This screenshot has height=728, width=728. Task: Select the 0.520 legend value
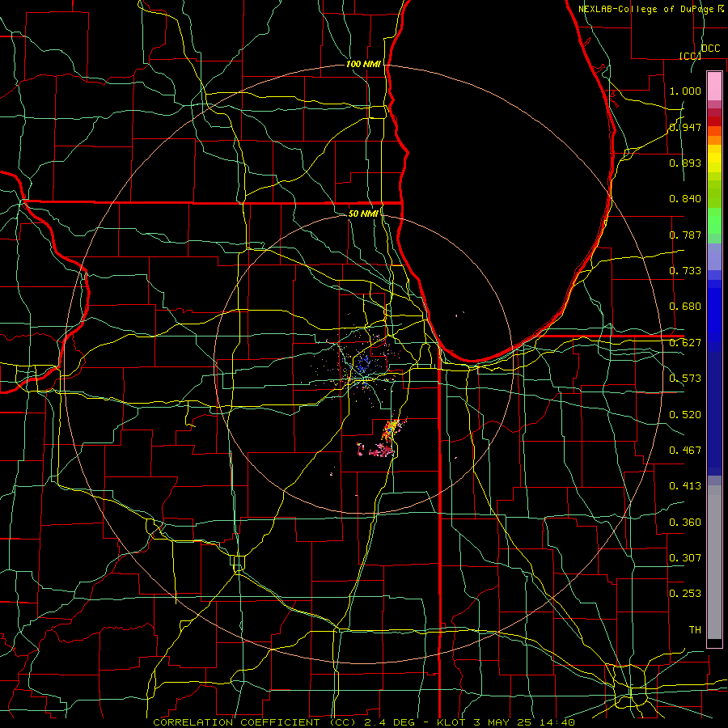pyautogui.click(x=685, y=415)
